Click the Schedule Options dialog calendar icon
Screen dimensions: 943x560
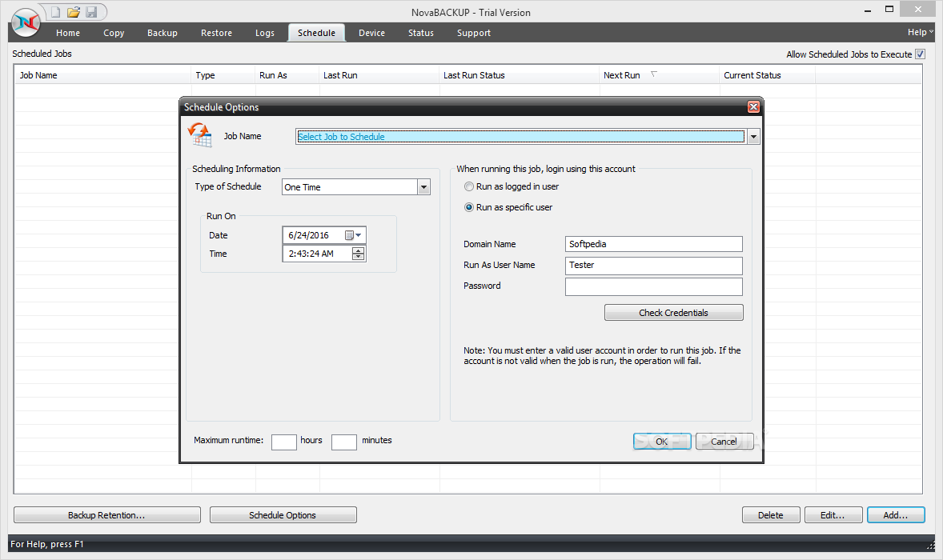point(199,135)
